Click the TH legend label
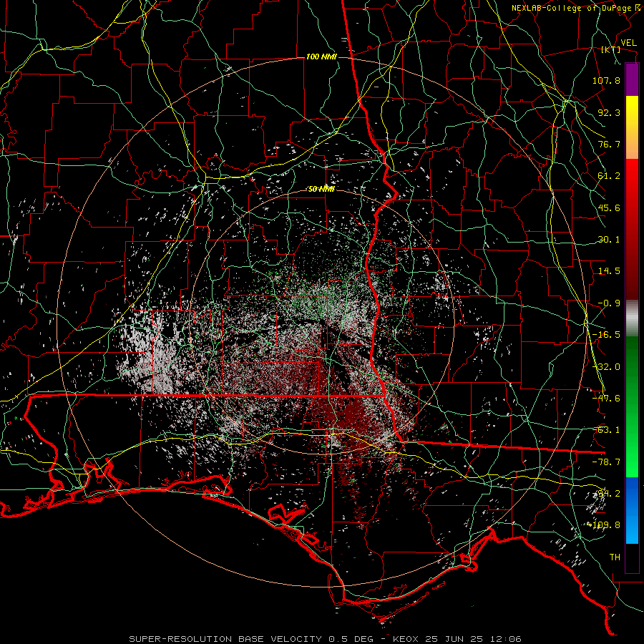The height and width of the screenshot is (644, 644). tap(615, 557)
